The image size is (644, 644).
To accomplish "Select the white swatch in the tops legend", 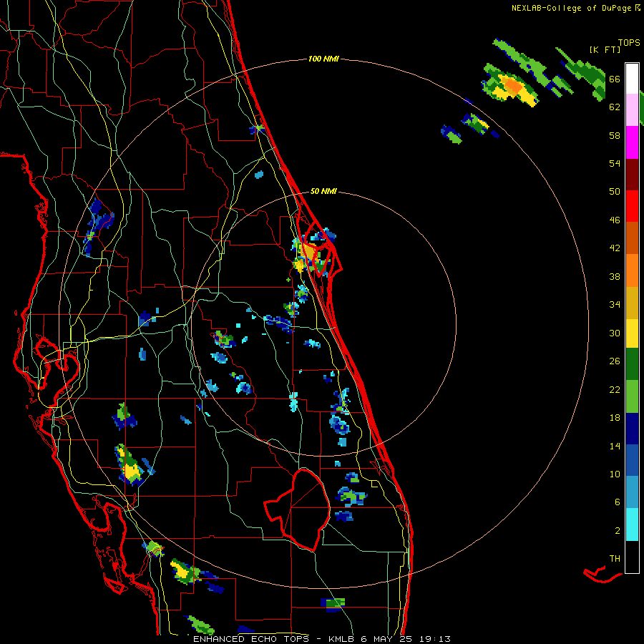I will [x=632, y=79].
